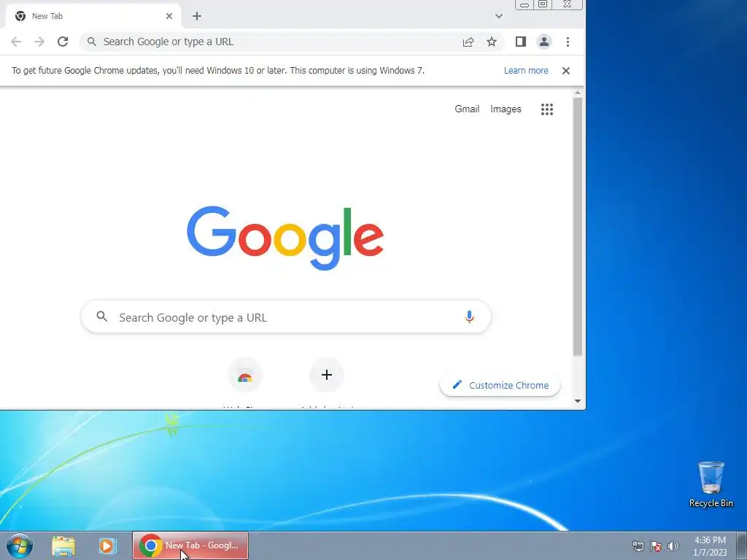Dismiss the Windows 7 update notice
Screen dimensions: 747x560
tap(566, 71)
